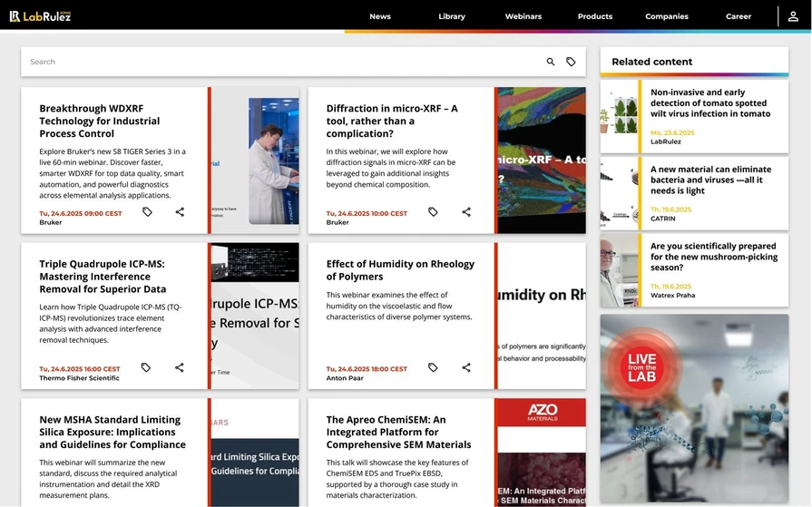Click the CATRIN source label
Viewport: 812px width, 507px height.
[663, 219]
